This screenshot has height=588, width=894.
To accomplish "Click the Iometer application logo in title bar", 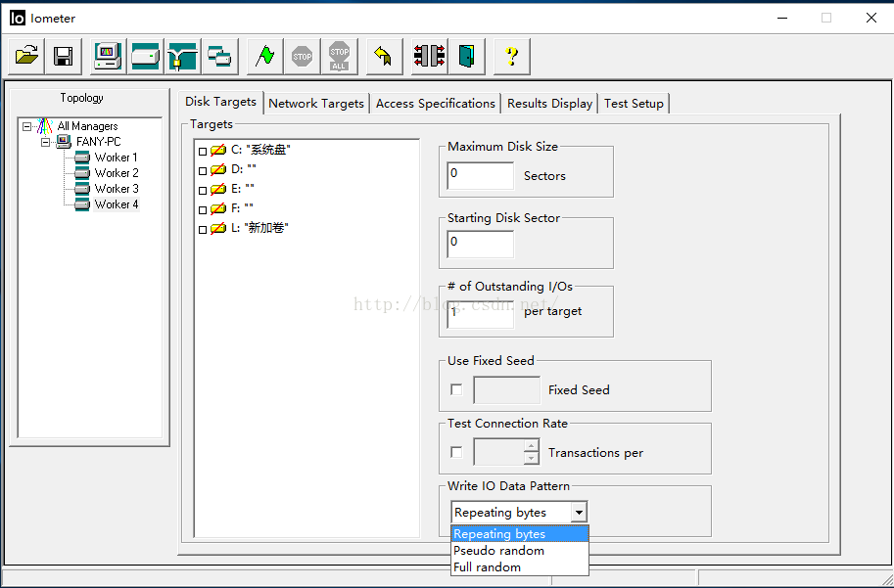I will (18, 19).
